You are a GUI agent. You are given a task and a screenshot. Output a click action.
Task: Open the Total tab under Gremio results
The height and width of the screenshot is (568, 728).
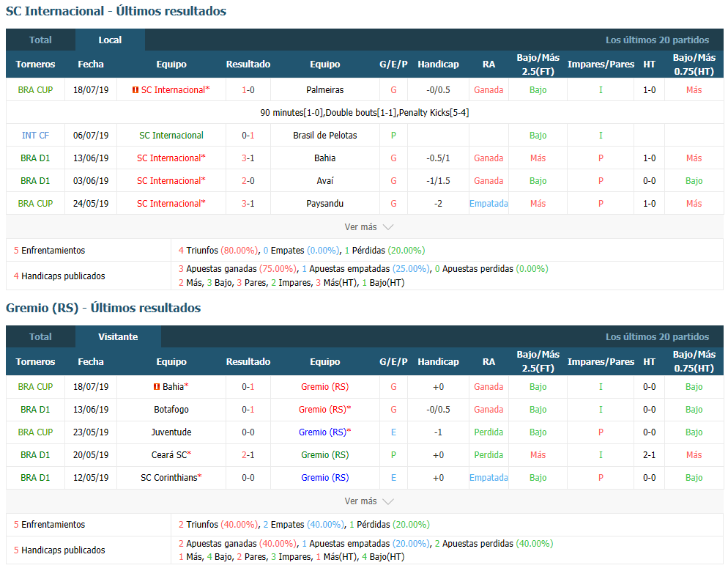click(x=40, y=336)
